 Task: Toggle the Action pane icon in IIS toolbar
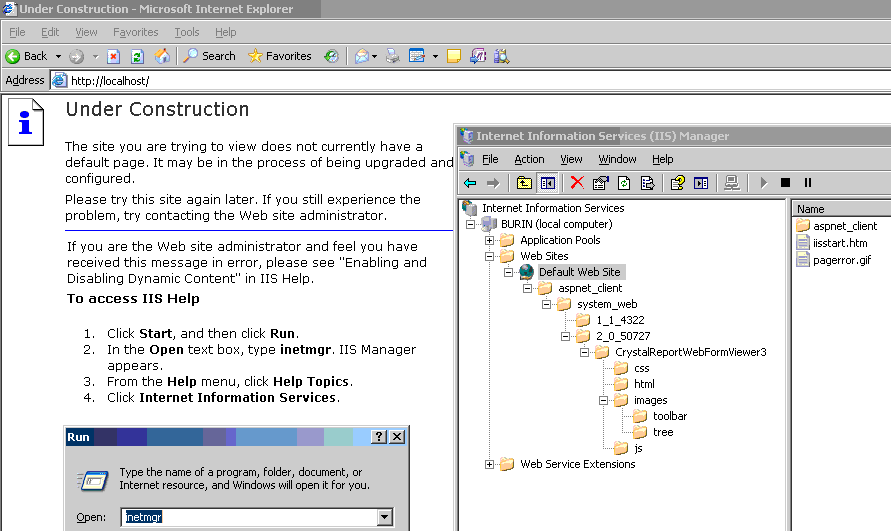click(x=701, y=183)
